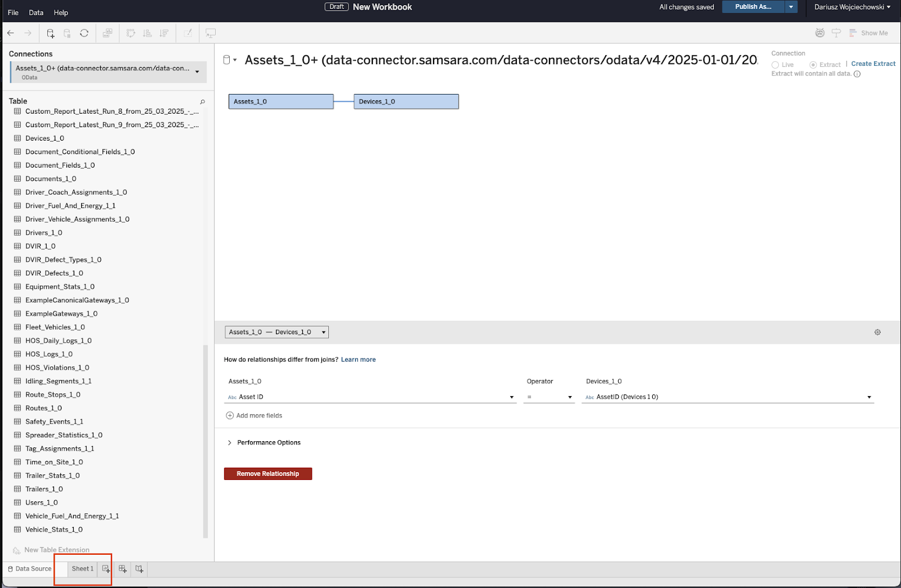Click the new worksheet icon
The width and height of the screenshot is (901, 588).
click(106, 569)
